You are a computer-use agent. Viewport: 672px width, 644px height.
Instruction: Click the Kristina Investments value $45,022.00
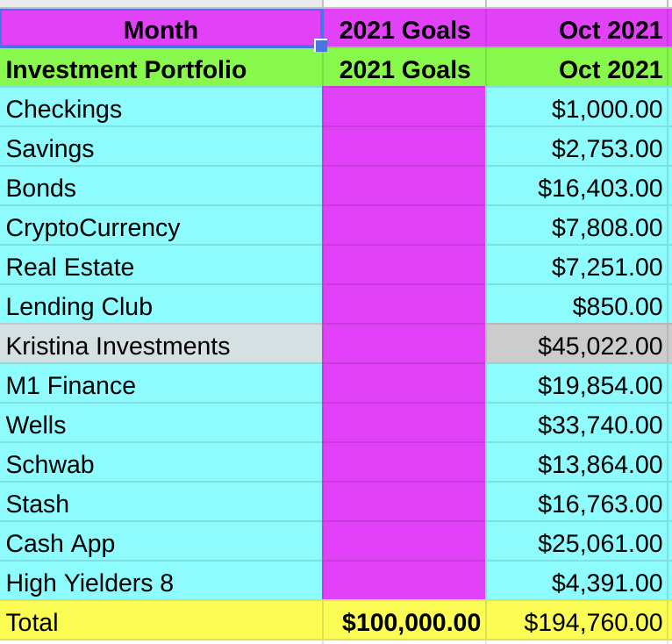point(578,346)
